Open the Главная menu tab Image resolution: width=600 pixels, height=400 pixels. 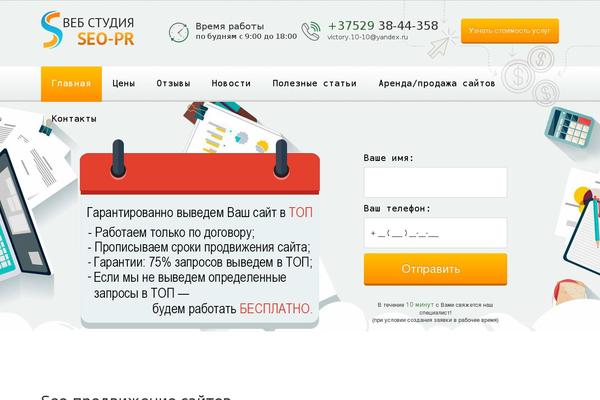(71, 83)
